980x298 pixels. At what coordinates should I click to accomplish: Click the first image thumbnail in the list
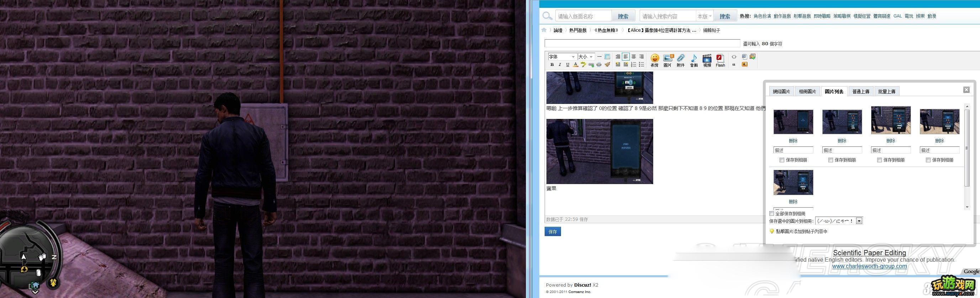[x=793, y=122]
